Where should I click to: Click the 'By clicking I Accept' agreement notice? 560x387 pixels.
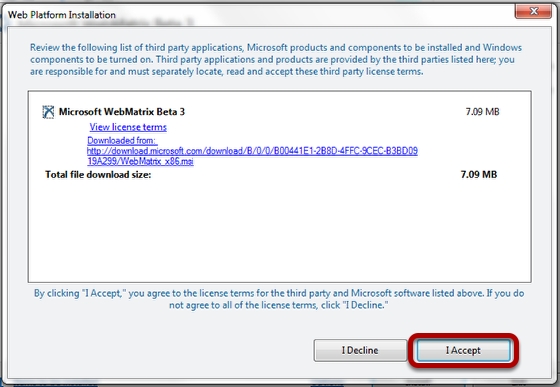pos(279,299)
